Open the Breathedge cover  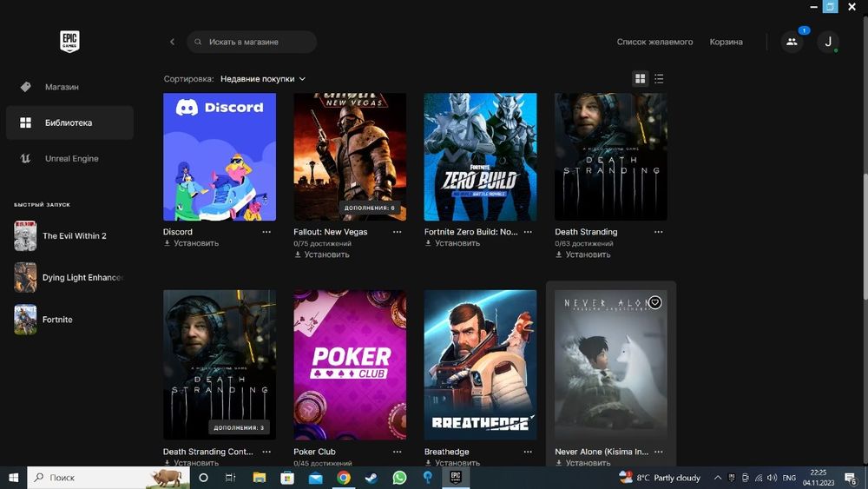point(481,365)
